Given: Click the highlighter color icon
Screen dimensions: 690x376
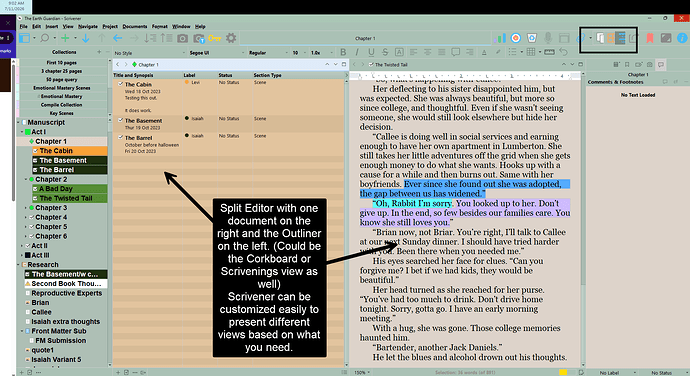Looking at the screenshot, I should coord(498,52).
